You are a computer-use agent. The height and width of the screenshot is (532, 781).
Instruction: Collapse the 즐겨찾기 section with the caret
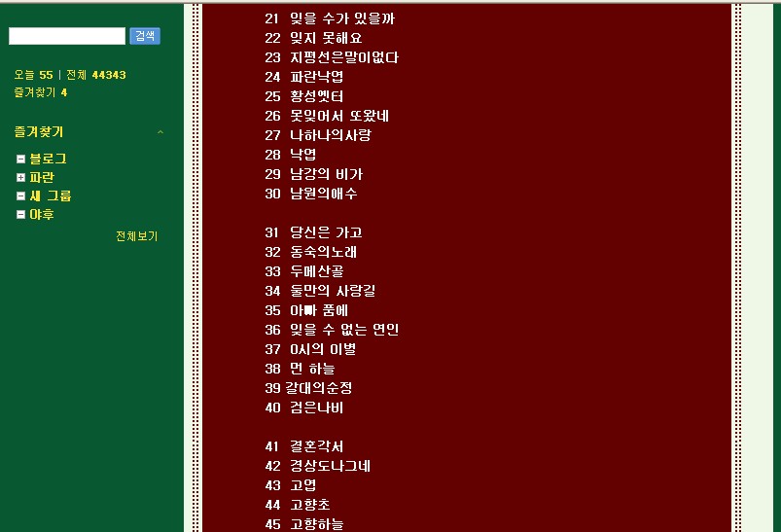click(160, 132)
